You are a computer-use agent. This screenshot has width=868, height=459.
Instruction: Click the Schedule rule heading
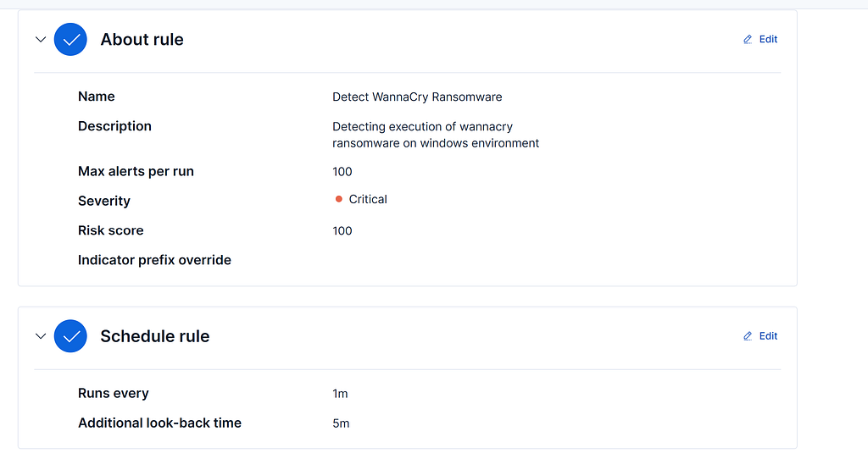point(154,336)
